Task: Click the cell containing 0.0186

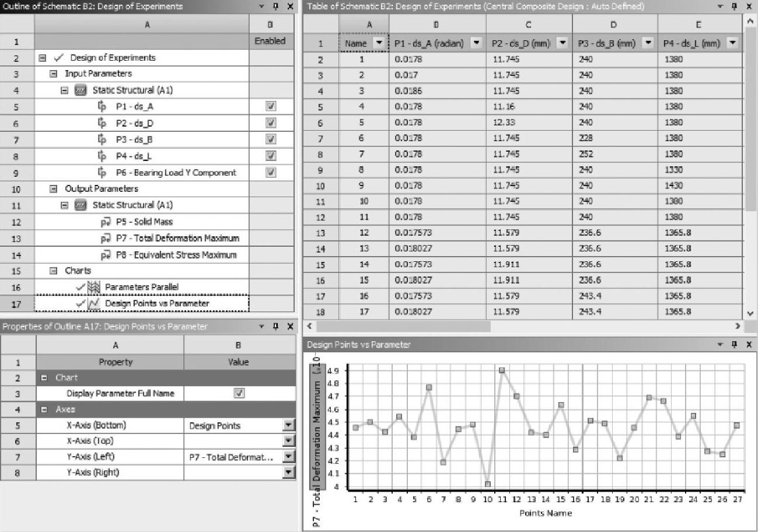Action: click(438, 91)
